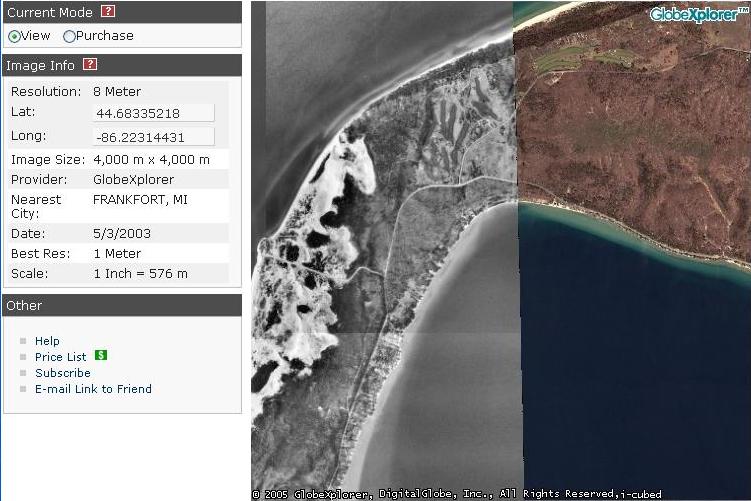Click the Other panel header
Screen dimensions: 751x501
pyautogui.click(x=24, y=305)
